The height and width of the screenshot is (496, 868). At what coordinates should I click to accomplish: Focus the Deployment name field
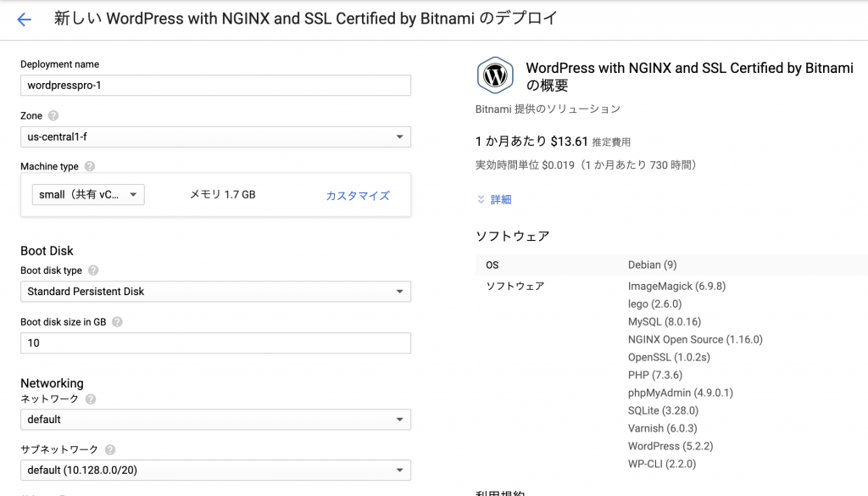[215, 86]
